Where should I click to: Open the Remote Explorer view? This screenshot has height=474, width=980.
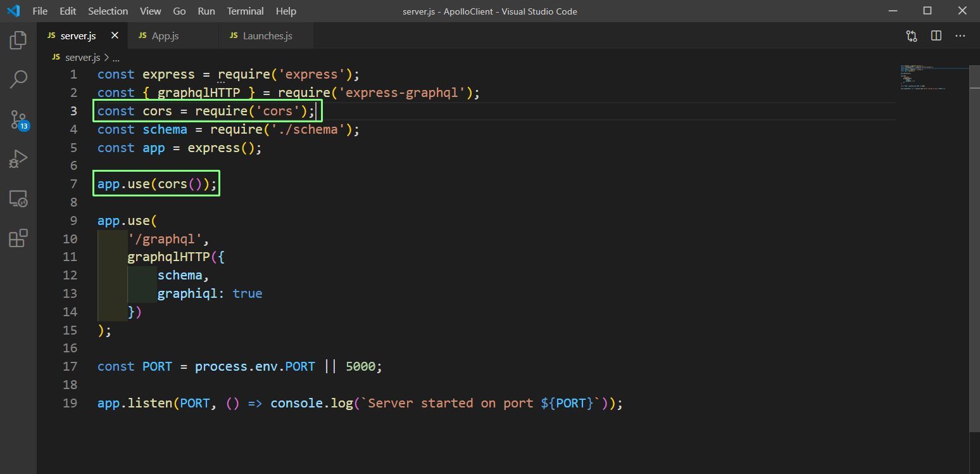click(x=18, y=198)
